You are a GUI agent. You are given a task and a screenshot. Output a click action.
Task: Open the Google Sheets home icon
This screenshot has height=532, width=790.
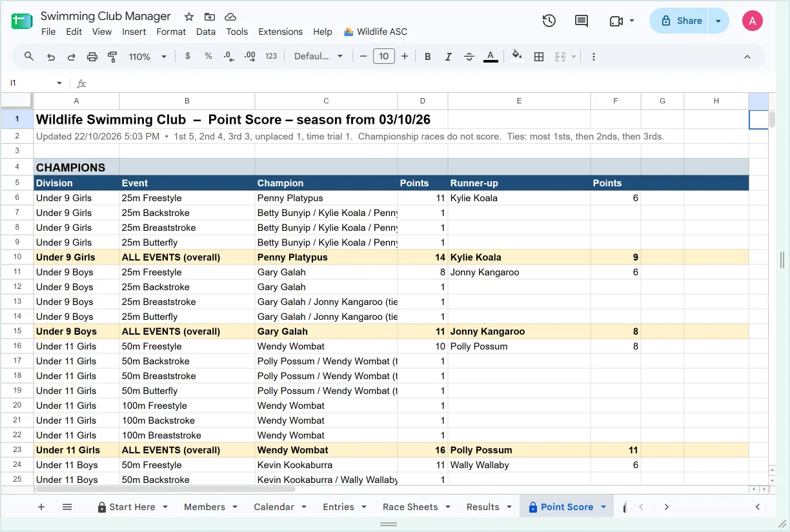tap(22, 21)
